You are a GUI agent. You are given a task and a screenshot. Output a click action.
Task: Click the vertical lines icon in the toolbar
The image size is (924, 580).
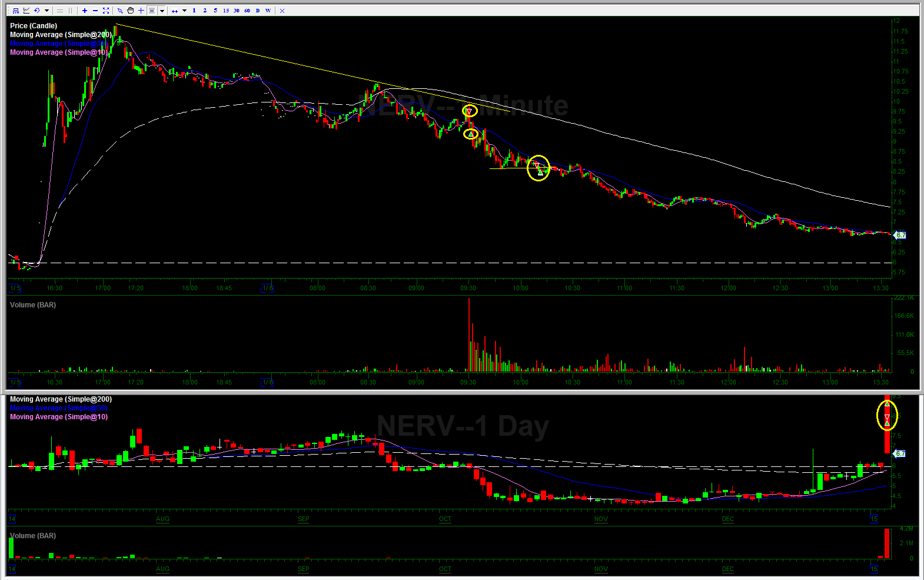(x=71, y=11)
